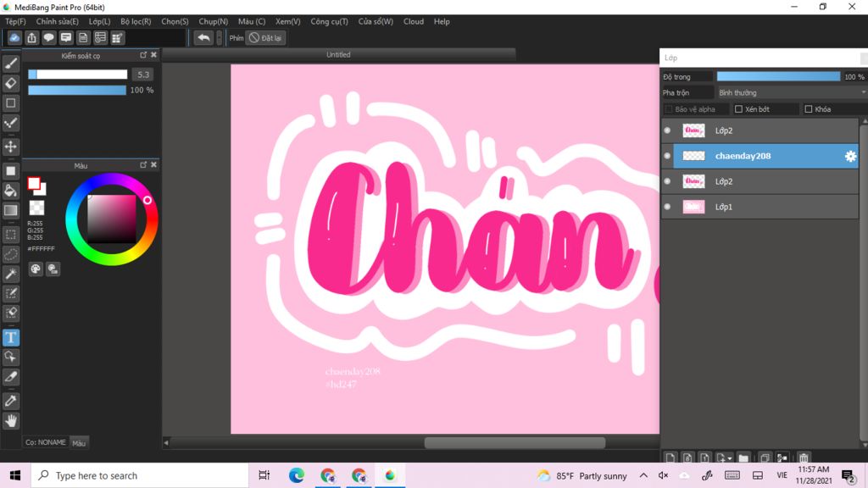
Task: Click the Đặt lại reset button
Action: (x=265, y=37)
